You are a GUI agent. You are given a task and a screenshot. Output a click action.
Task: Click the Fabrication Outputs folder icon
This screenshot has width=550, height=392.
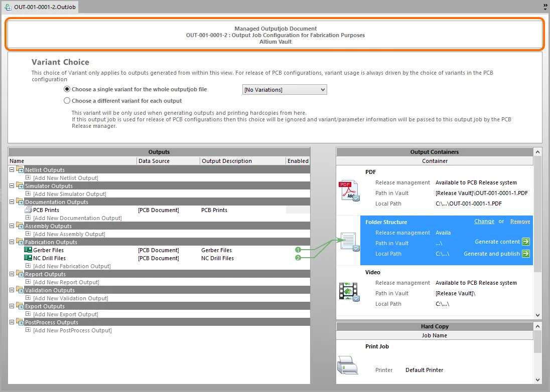point(20,242)
